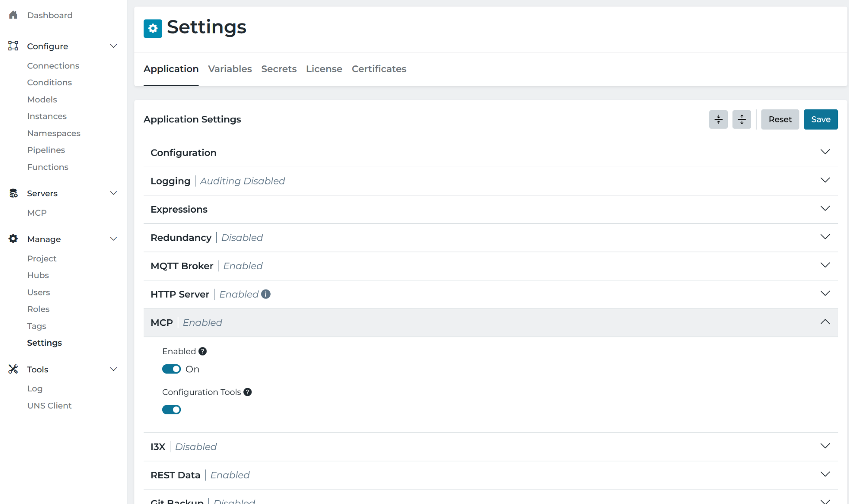Open Roles under Manage

click(x=38, y=309)
